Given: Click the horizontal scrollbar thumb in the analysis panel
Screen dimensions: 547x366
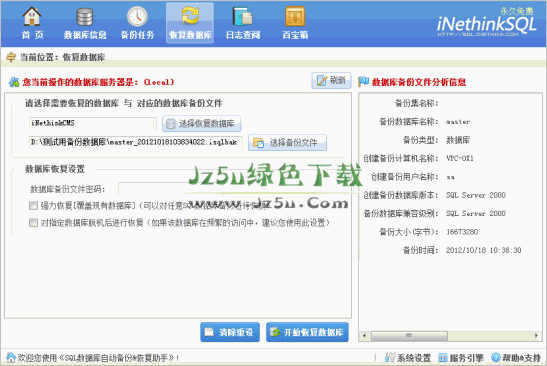Looking at the screenshot, I should click(x=409, y=336).
